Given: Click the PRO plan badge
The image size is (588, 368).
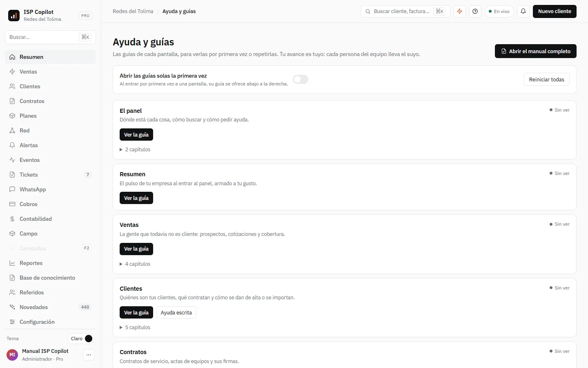Looking at the screenshot, I should tap(85, 16).
